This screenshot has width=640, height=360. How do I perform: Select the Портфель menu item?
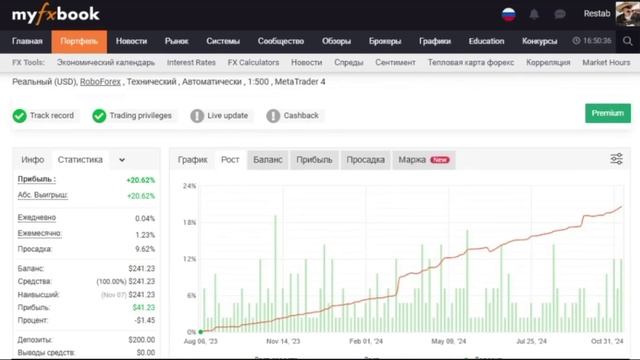[x=79, y=42]
